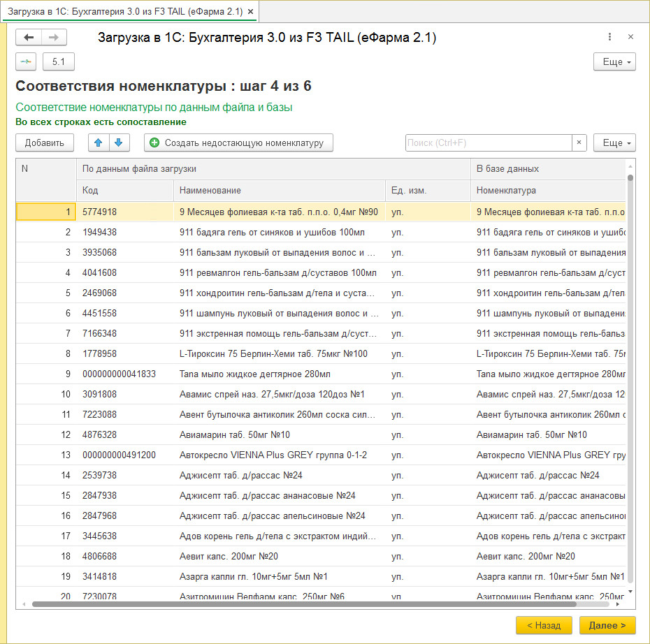
Task: Go to the previous step with < Назад
Action: [544, 625]
